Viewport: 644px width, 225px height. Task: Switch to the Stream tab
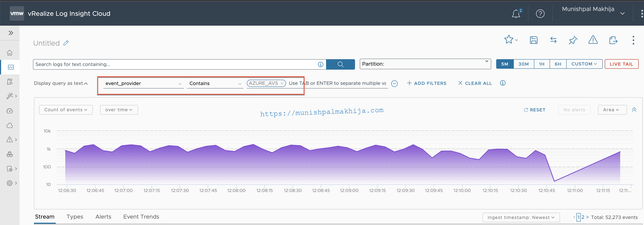click(x=45, y=217)
